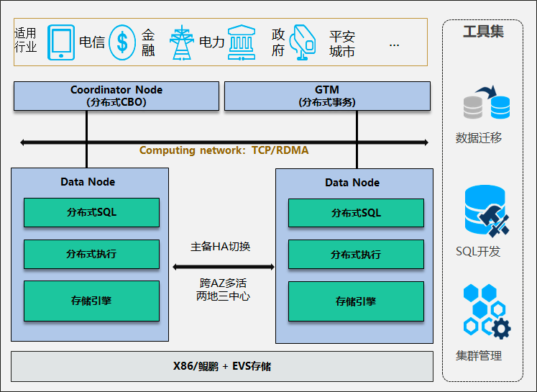Click 存储引擎 in the right Data Node
The width and height of the screenshot is (537, 392).
coord(356,301)
